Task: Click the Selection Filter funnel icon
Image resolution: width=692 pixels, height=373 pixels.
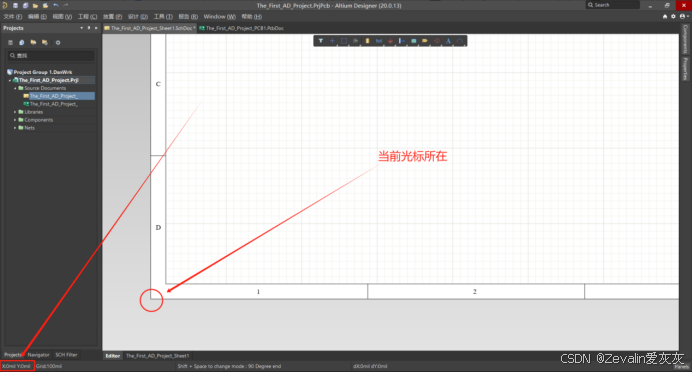Action: (x=321, y=41)
